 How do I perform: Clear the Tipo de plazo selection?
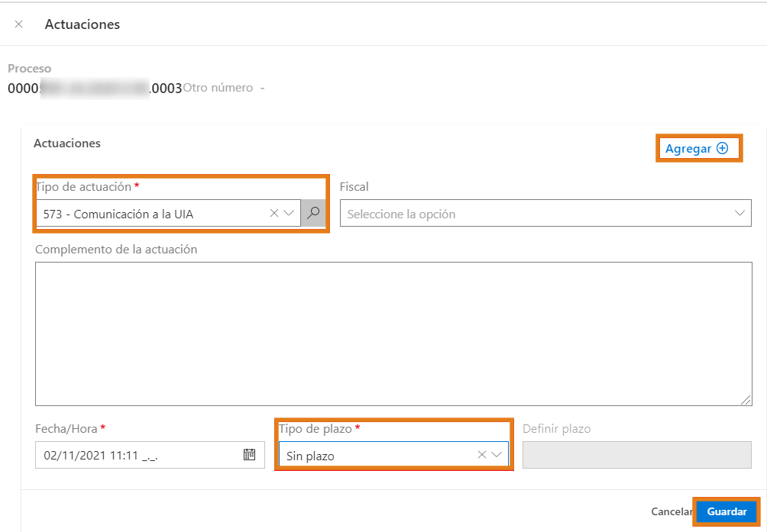point(482,455)
